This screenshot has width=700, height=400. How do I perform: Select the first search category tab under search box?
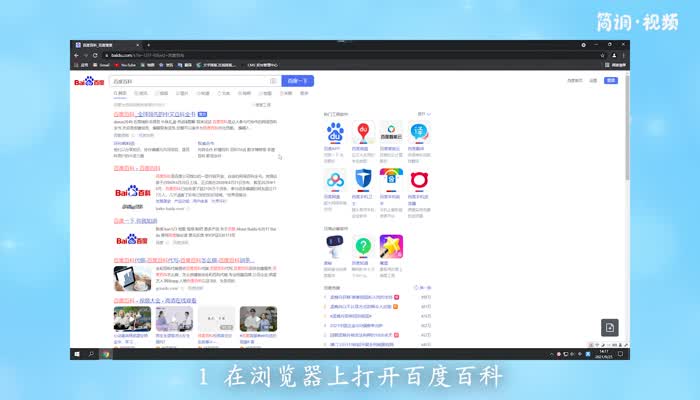click(120, 93)
